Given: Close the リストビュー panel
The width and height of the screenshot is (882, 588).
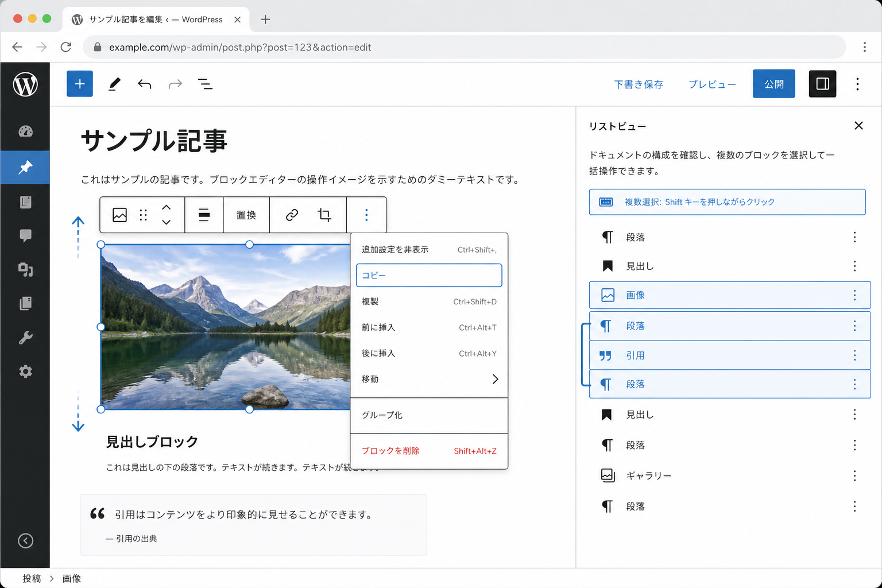Looking at the screenshot, I should [x=858, y=125].
